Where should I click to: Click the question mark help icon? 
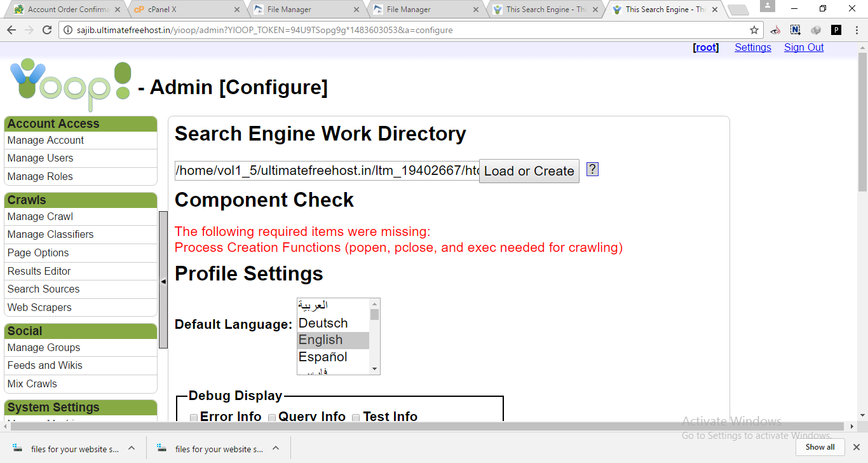tap(592, 169)
